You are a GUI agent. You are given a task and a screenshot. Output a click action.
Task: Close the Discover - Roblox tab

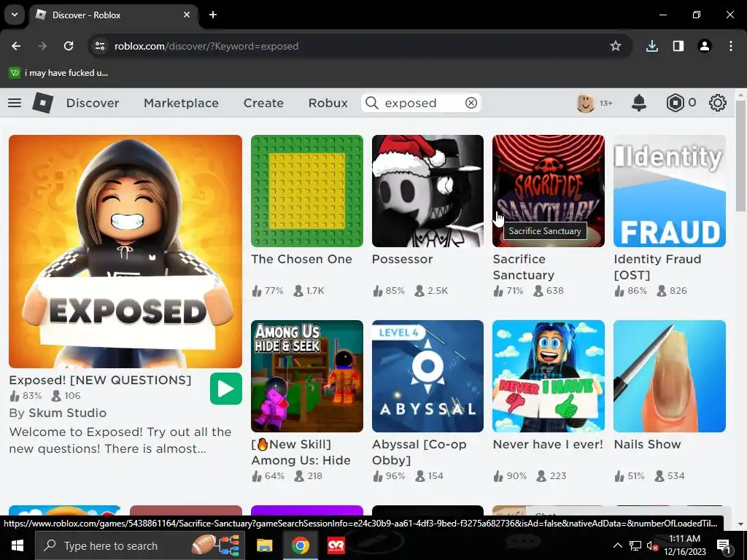point(187,15)
